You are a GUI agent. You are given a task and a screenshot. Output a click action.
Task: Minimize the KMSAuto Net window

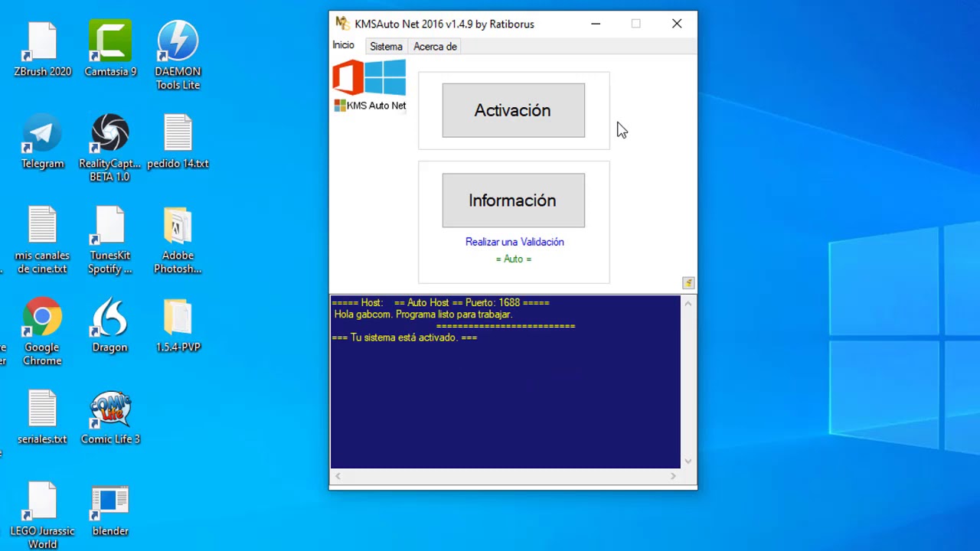(x=596, y=24)
